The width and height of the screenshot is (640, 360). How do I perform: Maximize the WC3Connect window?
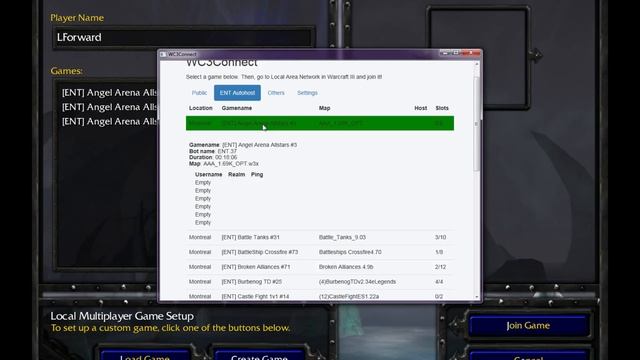click(x=456, y=53)
